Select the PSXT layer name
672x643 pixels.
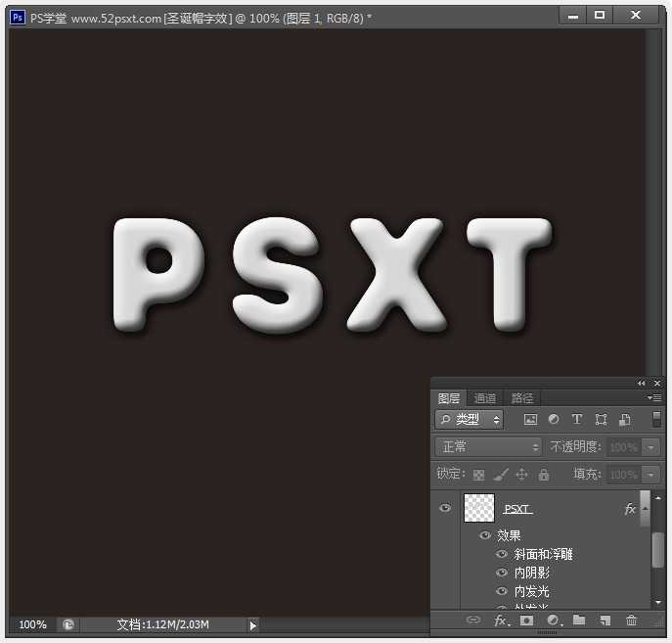tap(517, 509)
